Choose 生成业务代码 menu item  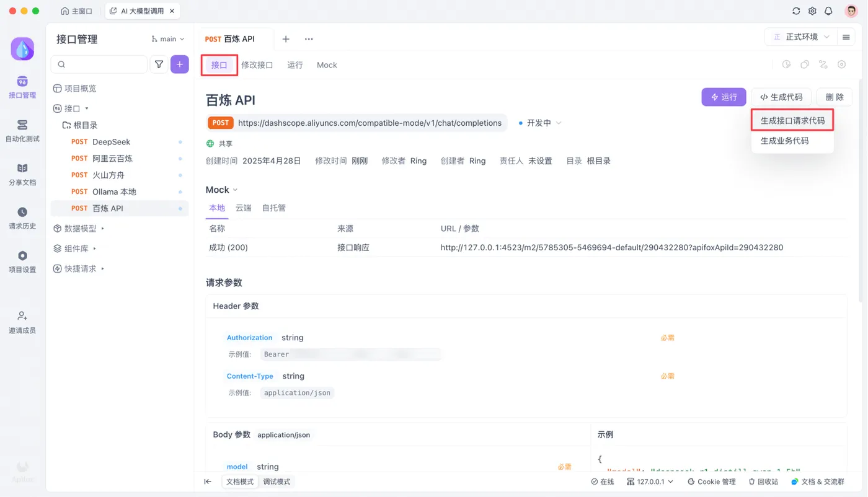coord(792,141)
